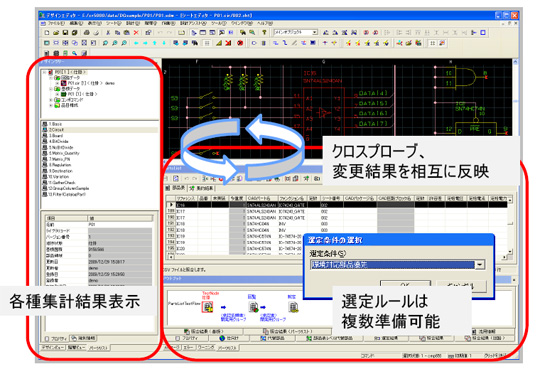540x374 pixels.
Task: Collapse the P01 root tree node
Action: point(44,72)
